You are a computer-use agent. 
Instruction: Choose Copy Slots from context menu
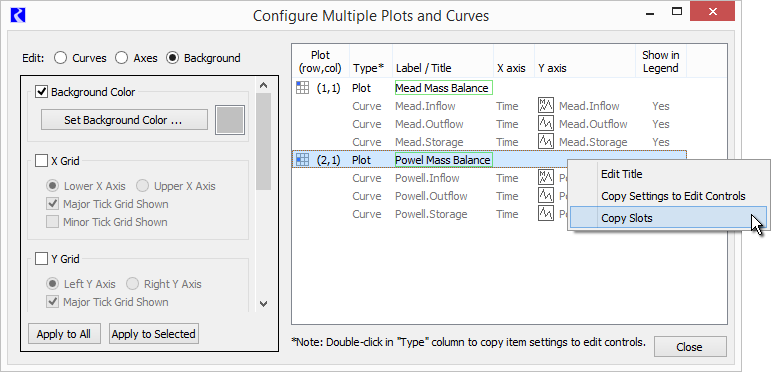tap(668, 218)
